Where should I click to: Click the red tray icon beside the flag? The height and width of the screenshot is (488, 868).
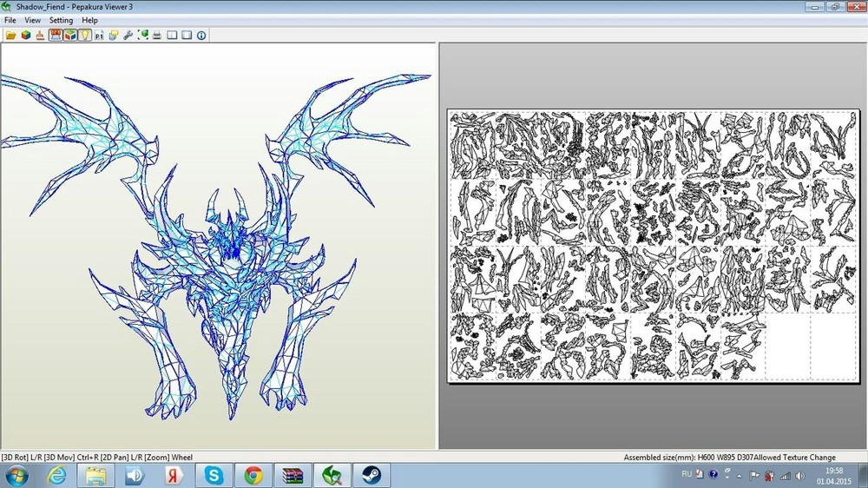tap(769, 475)
